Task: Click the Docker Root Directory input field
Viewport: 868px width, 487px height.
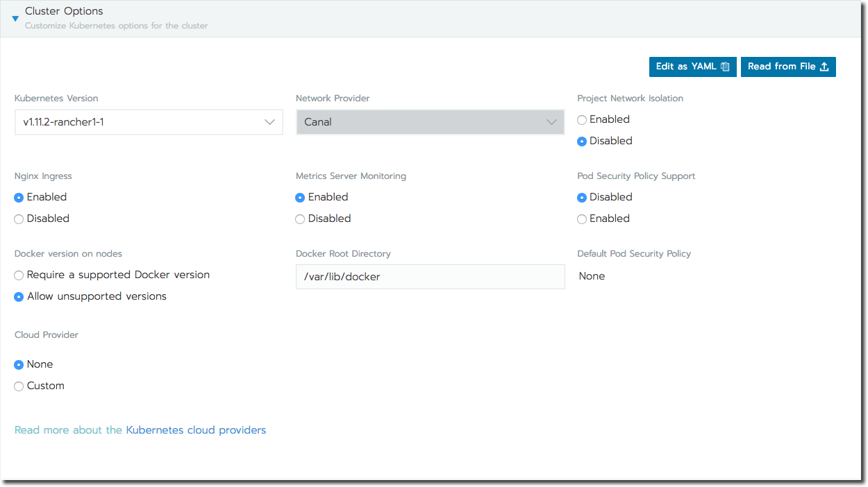Action: tap(430, 276)
